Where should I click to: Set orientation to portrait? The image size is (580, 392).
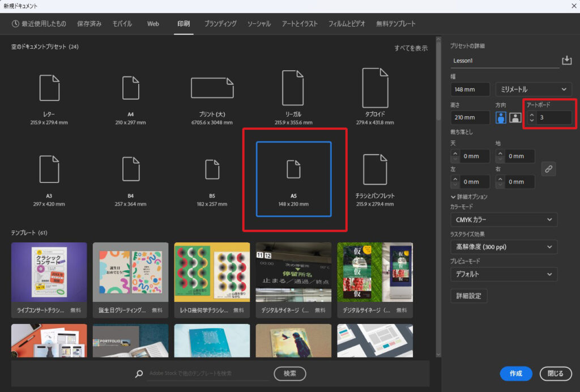click(x=501, y=117)
